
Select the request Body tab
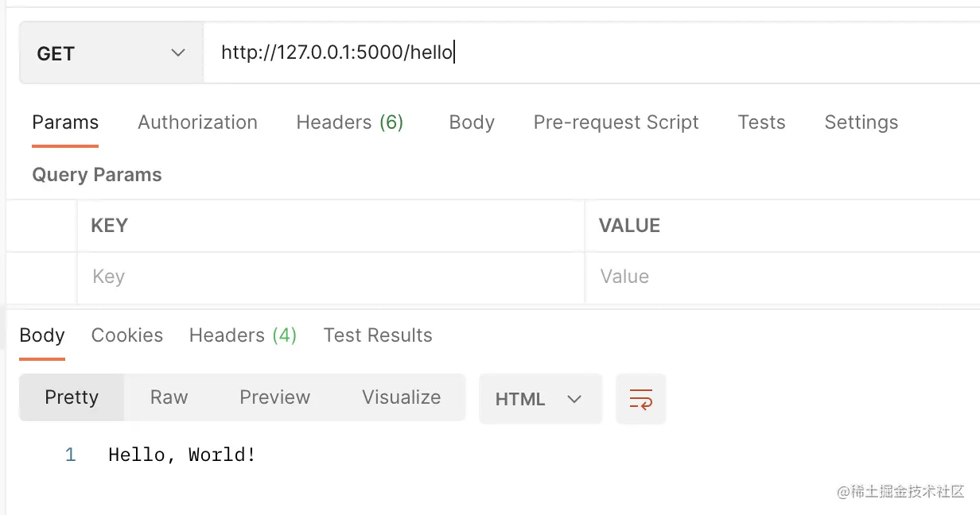472,122
